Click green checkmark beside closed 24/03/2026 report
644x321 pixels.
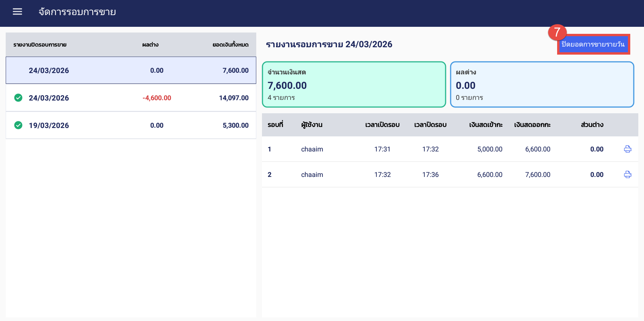pos(18,98)
